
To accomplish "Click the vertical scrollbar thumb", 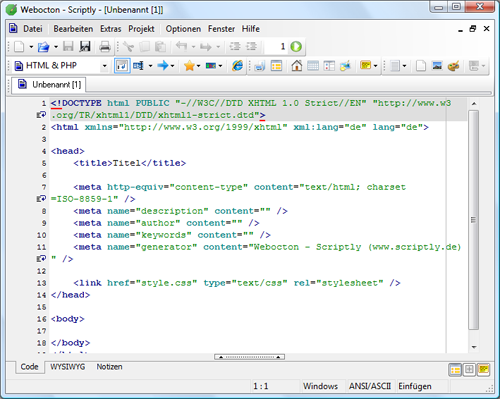I will click(473, 220).
